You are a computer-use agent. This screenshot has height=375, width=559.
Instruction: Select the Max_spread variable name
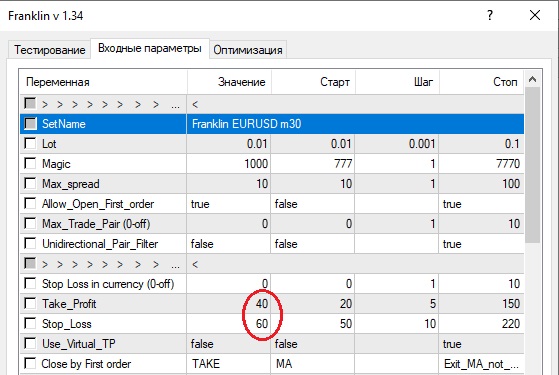(71, 184)
